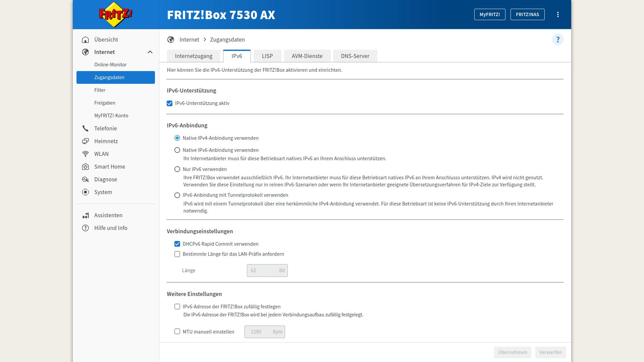Open FRITZ!NAS from the header
This screenshot has width=644, height=362.
527,14
